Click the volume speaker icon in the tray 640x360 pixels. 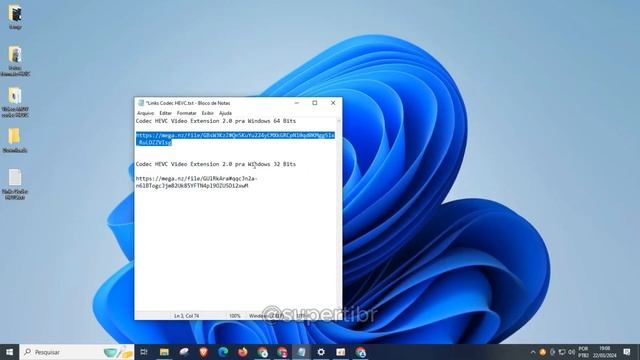tap(571, 352)
